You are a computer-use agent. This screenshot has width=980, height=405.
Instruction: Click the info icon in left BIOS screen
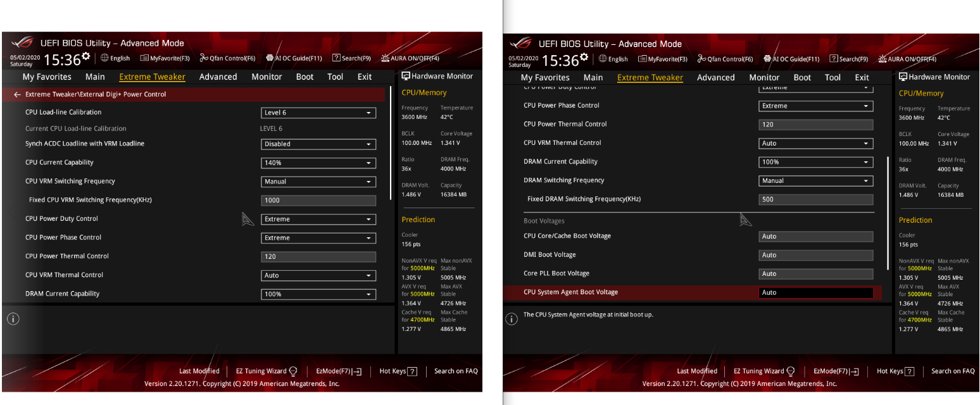pyautogui.click(x=13, y=319)
